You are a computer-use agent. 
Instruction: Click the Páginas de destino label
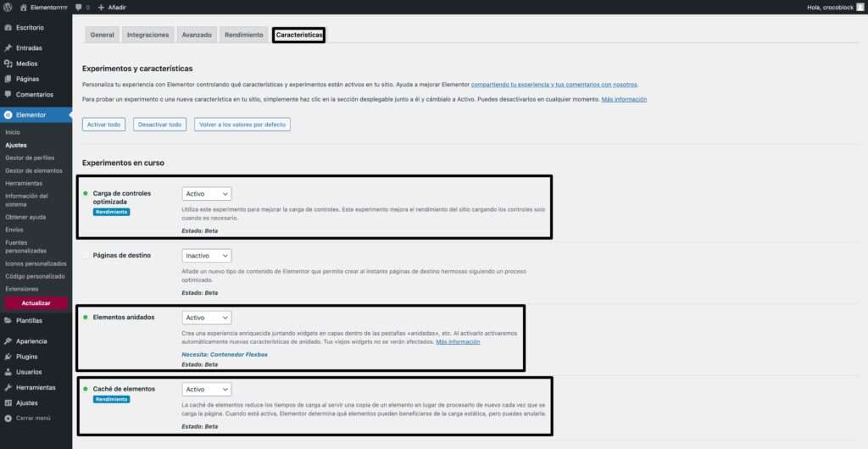click(x=122, y=256)
